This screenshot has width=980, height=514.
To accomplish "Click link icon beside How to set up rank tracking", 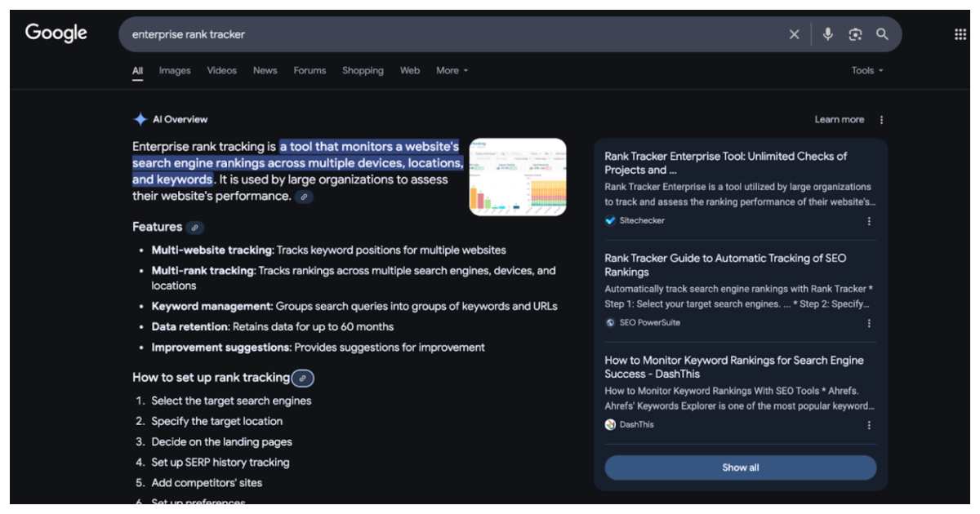I will click(303, 378).
